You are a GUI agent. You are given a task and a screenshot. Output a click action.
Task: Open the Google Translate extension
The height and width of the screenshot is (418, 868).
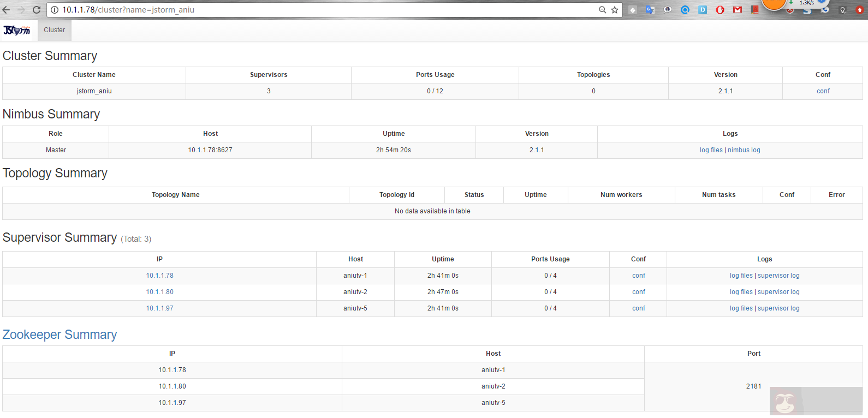tap(650, 10)
